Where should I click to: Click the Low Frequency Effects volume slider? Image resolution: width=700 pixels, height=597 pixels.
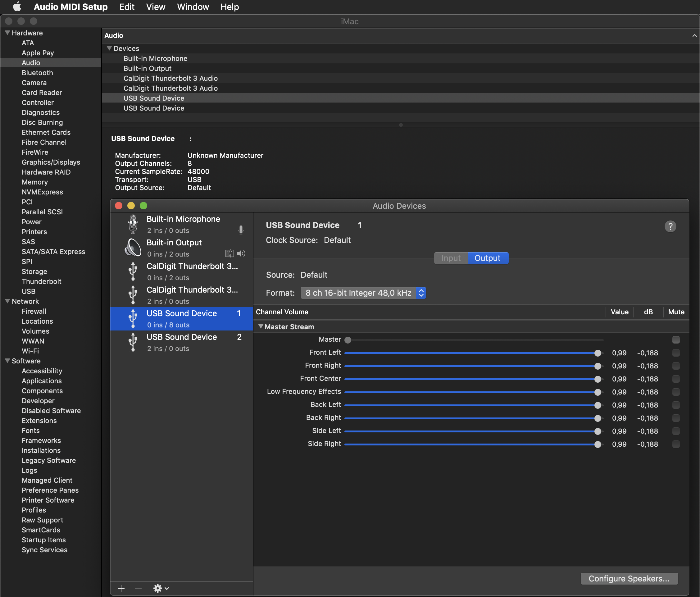[473, 392]
